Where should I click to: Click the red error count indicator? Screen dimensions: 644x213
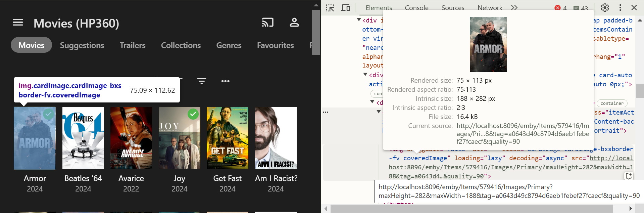560,8
